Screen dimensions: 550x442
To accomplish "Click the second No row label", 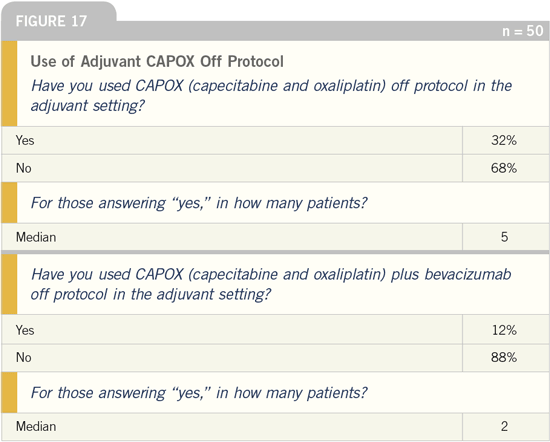I will 24,357.
